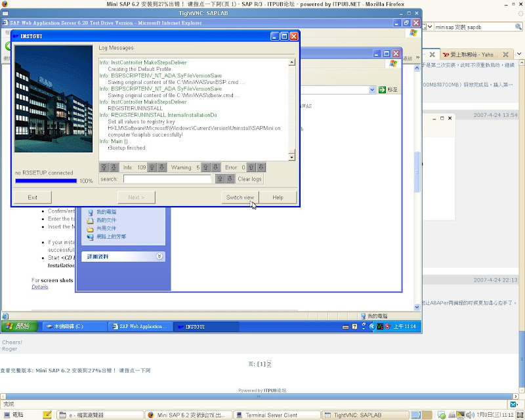Close the Yahoo Firefox tab
Viewport: 525px width, 420px height.
tap(506, 54)
